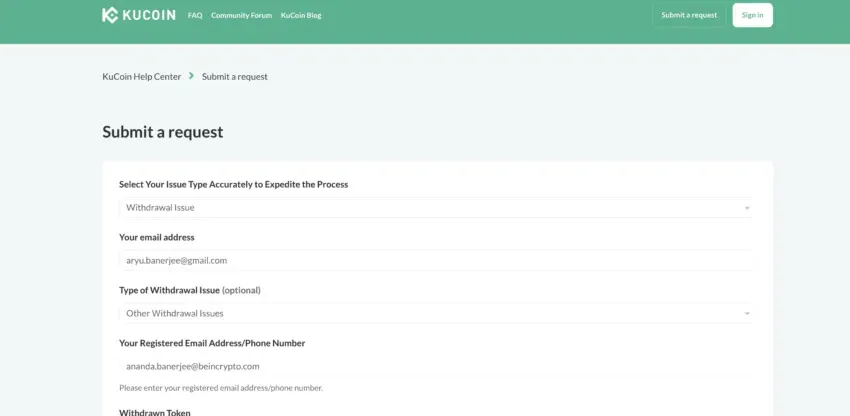Open the FAQ menu item
The width and height of the screenshot is (850, 416).
pos(195,15)
